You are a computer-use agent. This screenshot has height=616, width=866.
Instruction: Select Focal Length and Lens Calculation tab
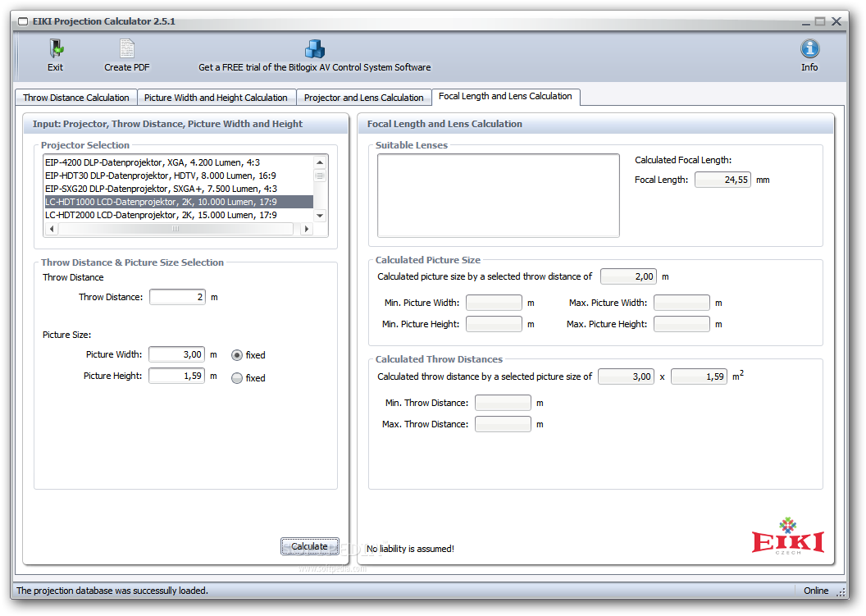[x=505, y=96]
